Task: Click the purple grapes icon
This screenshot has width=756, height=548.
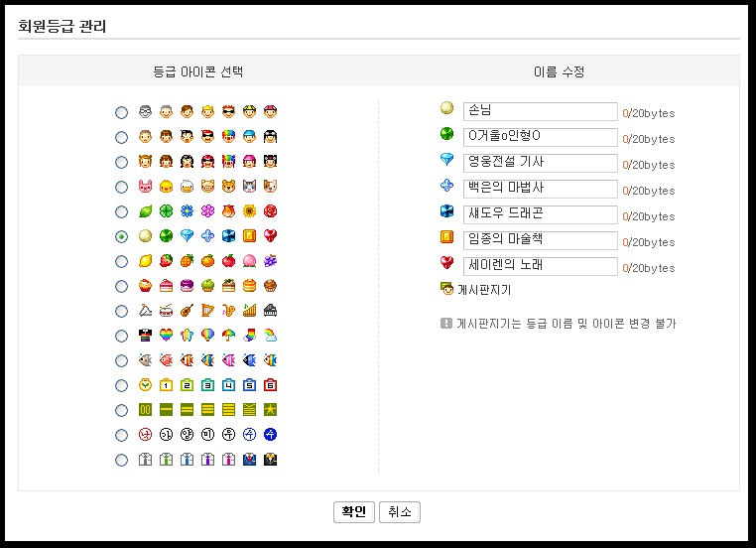Action: pyautogui.click(x=271, y=261)
